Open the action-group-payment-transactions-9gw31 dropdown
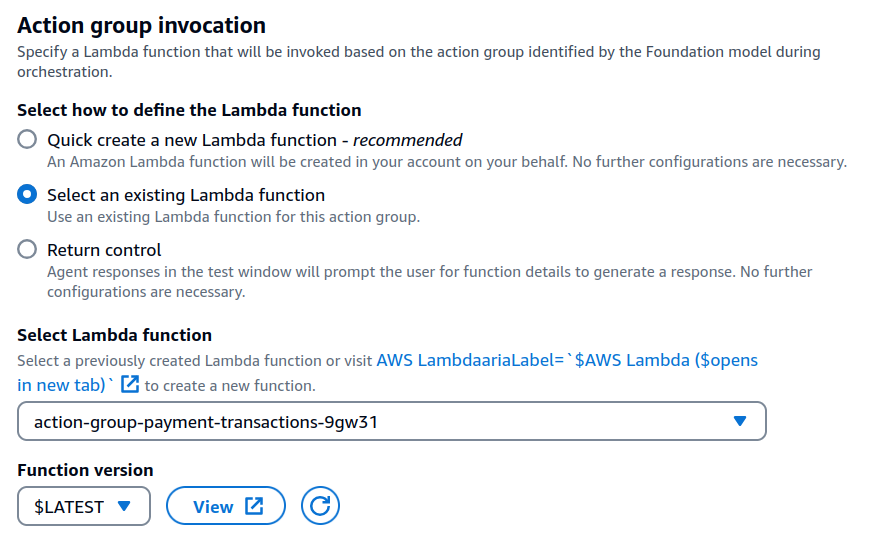 [x=392, y=422]
